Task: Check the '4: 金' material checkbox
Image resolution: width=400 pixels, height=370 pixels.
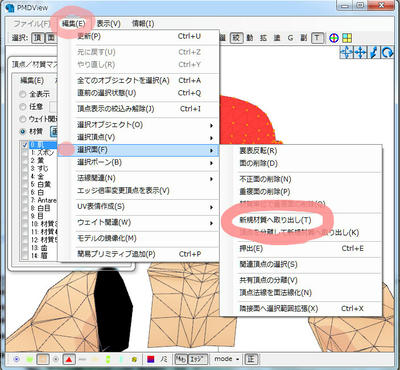Action: (25, 176)
